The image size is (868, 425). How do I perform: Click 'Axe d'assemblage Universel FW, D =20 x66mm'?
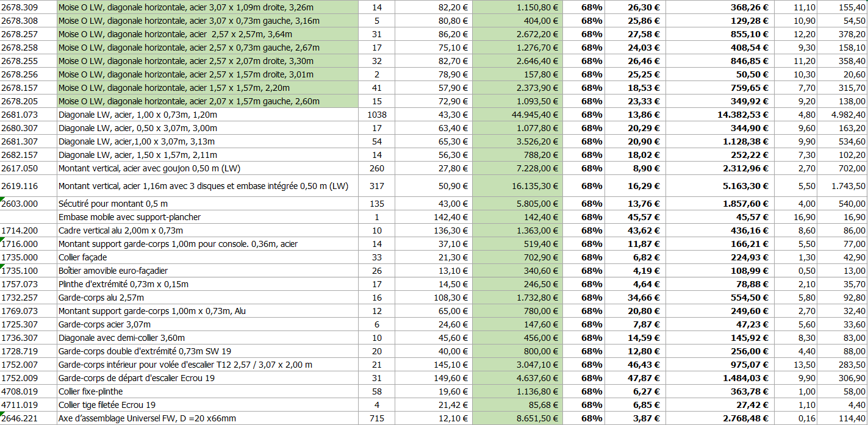[x=207, y=418]
